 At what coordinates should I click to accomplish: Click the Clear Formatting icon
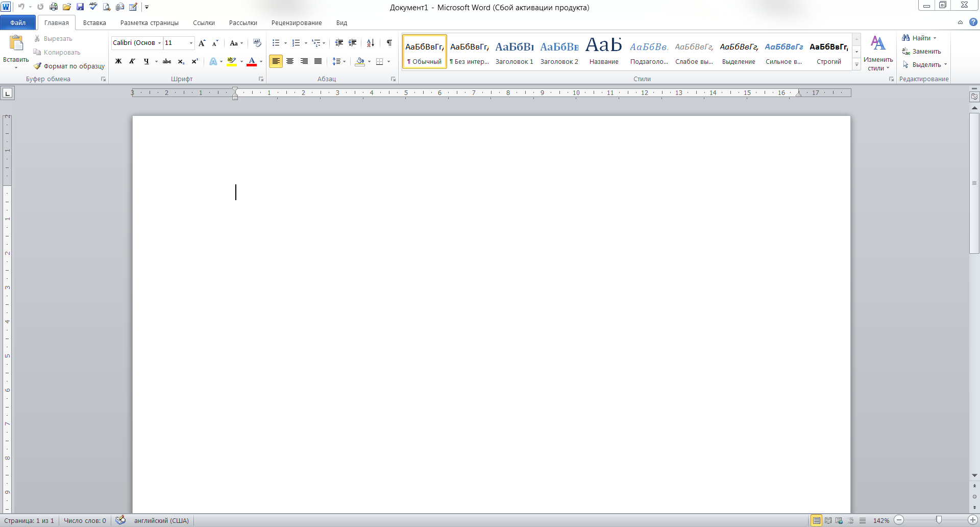(x=257, y=43)
